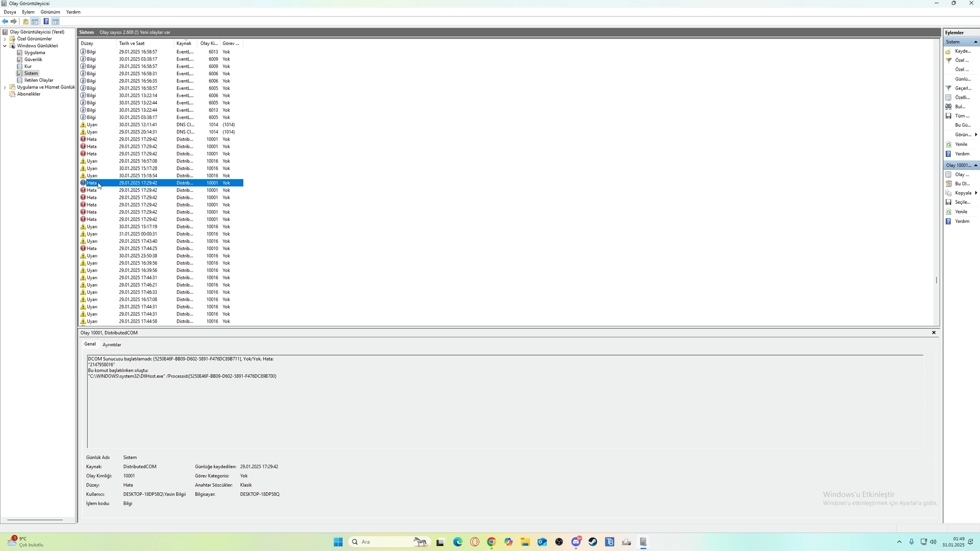Click the Seçilen olayları kaydet disk action
This screenshot has width=980, height=551.
(x=959, y=202)
